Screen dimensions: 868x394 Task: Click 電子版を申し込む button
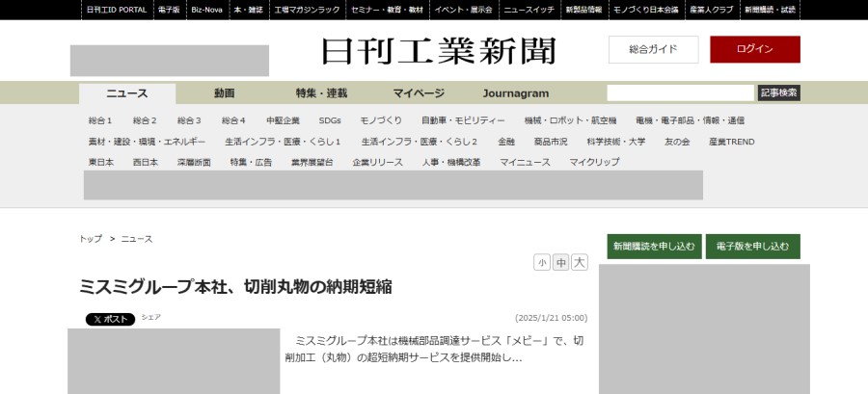click(753, 247)
